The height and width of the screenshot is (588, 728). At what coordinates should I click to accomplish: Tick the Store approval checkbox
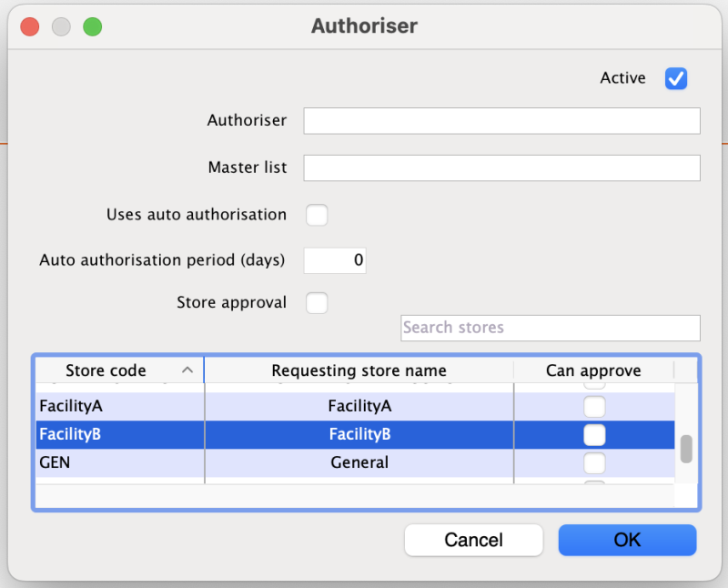pos(316,303)
